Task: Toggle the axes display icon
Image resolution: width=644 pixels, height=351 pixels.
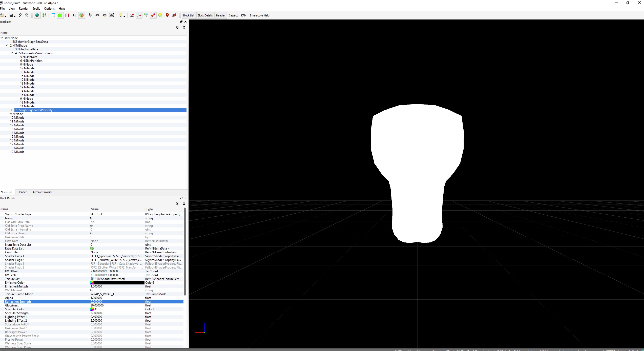Action: pyautogui.click(x=139, y=15)
